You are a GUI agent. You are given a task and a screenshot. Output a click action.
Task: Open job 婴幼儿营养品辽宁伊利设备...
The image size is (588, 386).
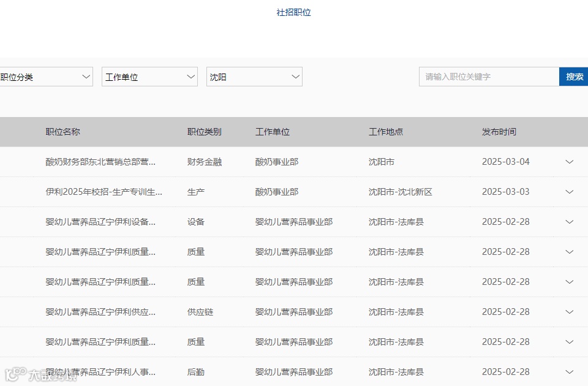pos(100,222)
